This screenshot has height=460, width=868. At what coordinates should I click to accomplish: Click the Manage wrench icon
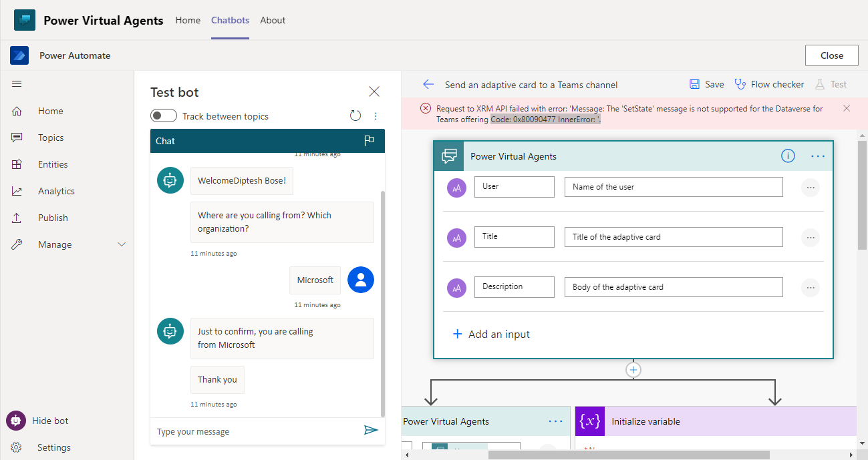[17, 244]
